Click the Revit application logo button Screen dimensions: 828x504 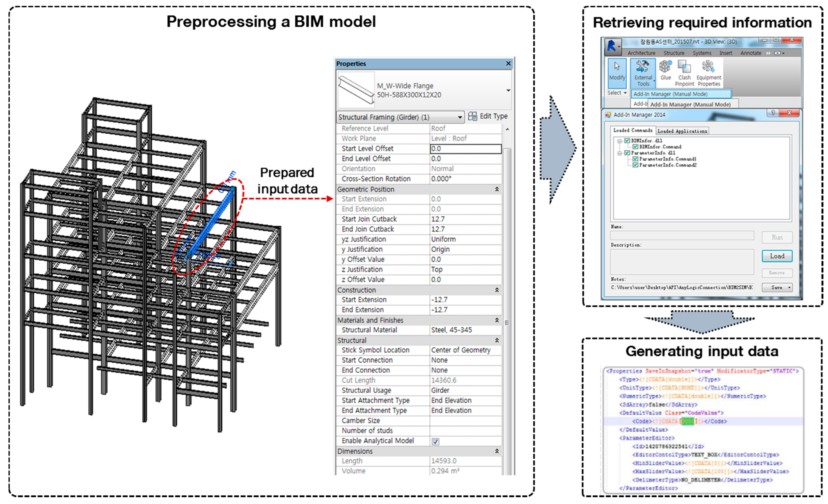coord(612,46)
